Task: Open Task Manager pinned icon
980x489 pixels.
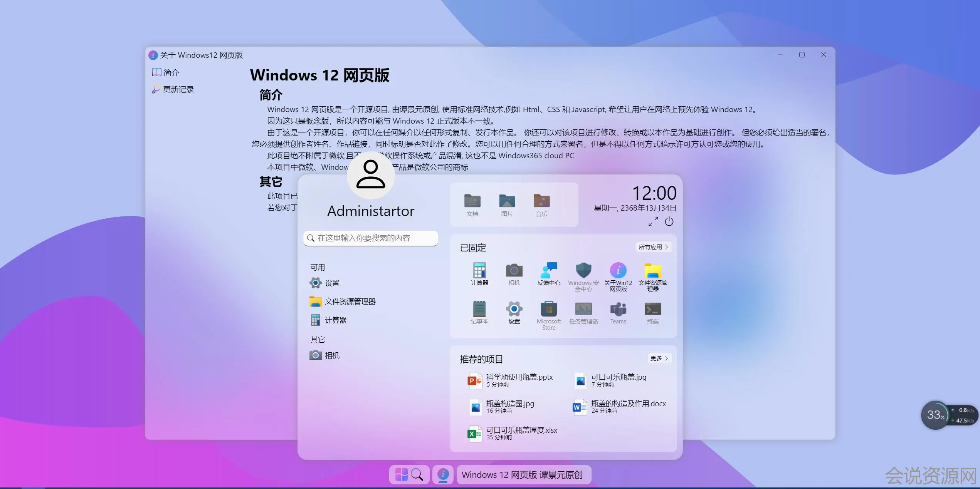Action: pos(583,309)
